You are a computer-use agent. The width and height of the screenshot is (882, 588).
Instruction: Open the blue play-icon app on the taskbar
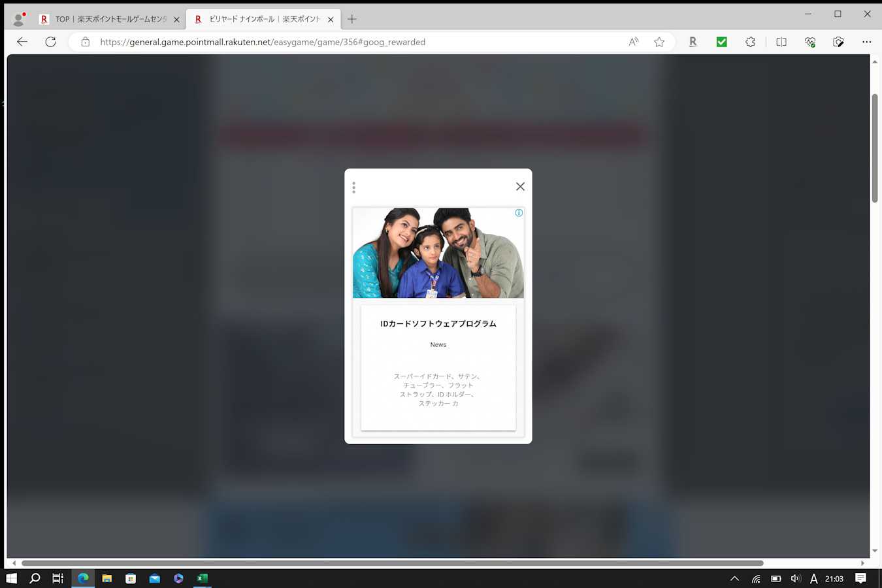[178, 578]
